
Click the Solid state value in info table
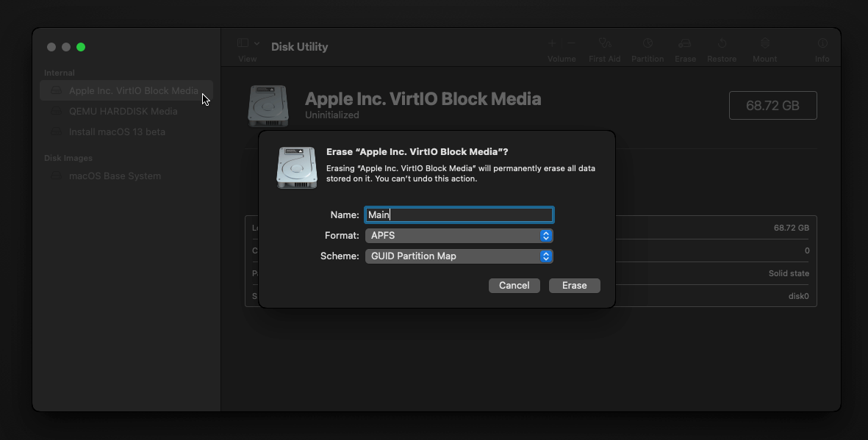[789, 273]
